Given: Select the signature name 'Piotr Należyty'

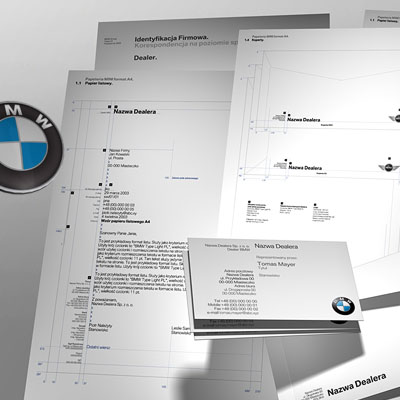Looking at the screenshot, I should click(x=101, y=325).
